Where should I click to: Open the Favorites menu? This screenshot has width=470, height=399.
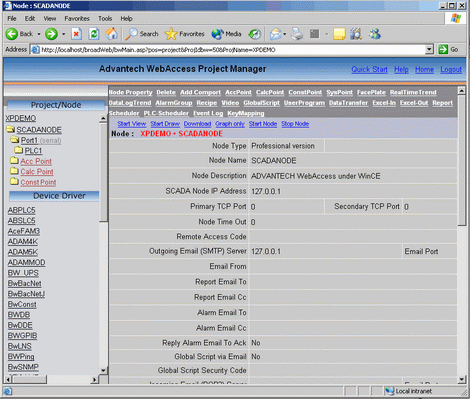(77, 19)
